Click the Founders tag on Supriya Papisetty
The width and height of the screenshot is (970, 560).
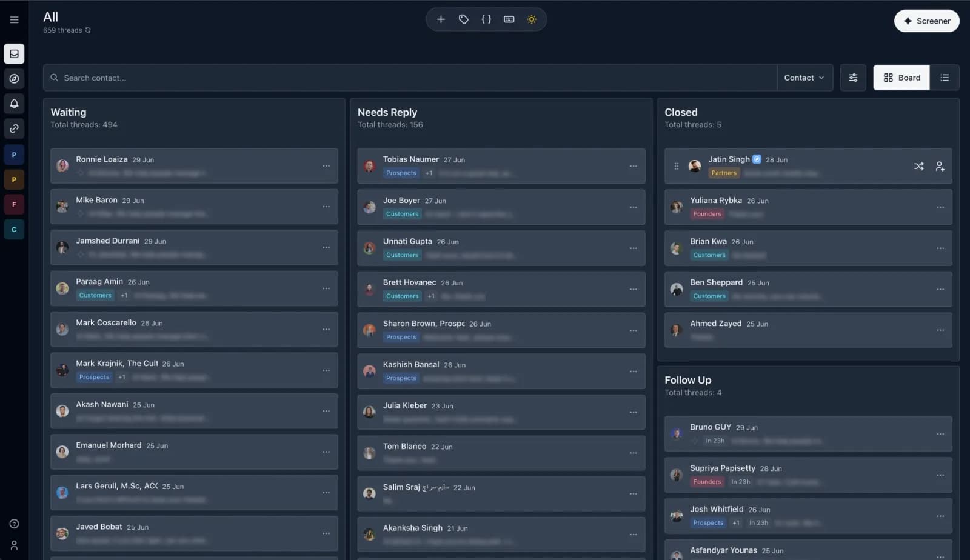[707, 482]
